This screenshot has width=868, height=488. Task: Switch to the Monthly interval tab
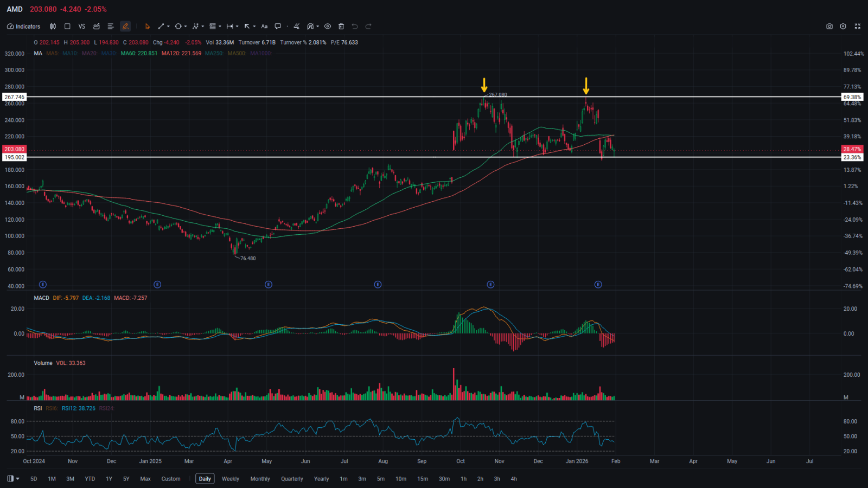(260, 479)
